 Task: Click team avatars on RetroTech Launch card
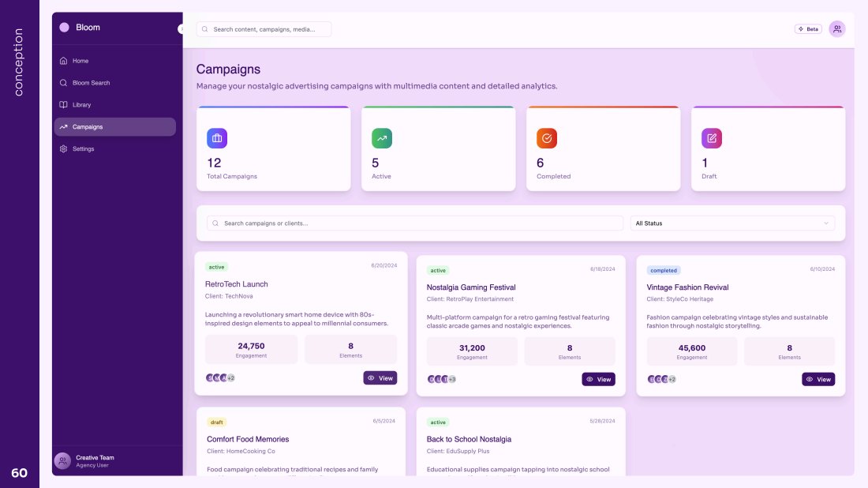(220, 378)
